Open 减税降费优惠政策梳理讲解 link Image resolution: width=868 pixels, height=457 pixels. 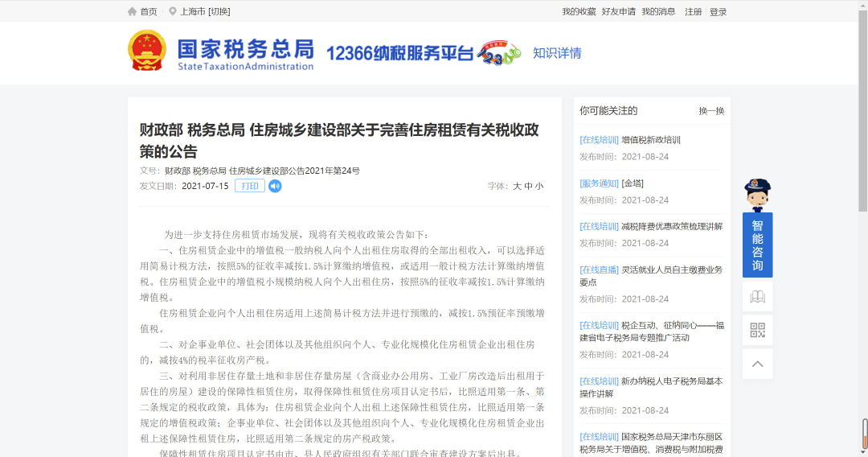click(671, 226)
